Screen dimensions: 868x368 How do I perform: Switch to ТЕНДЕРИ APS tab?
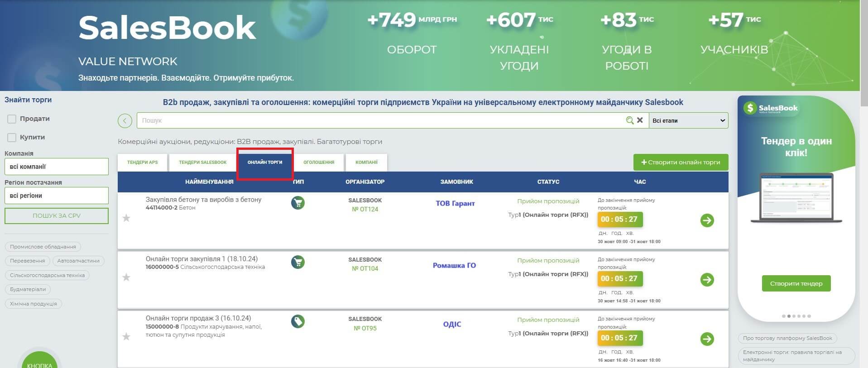pyautogui.click(x=143, y=162)
